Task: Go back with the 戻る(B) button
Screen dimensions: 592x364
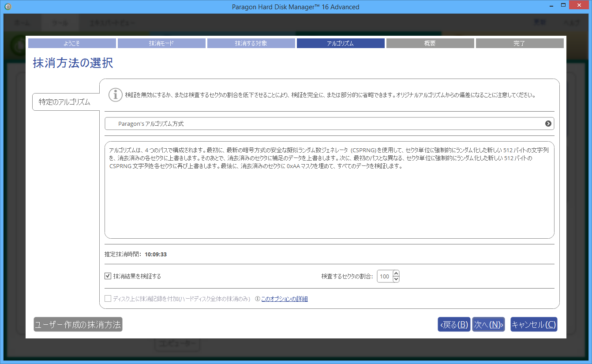Action: (x=454, y=324)
